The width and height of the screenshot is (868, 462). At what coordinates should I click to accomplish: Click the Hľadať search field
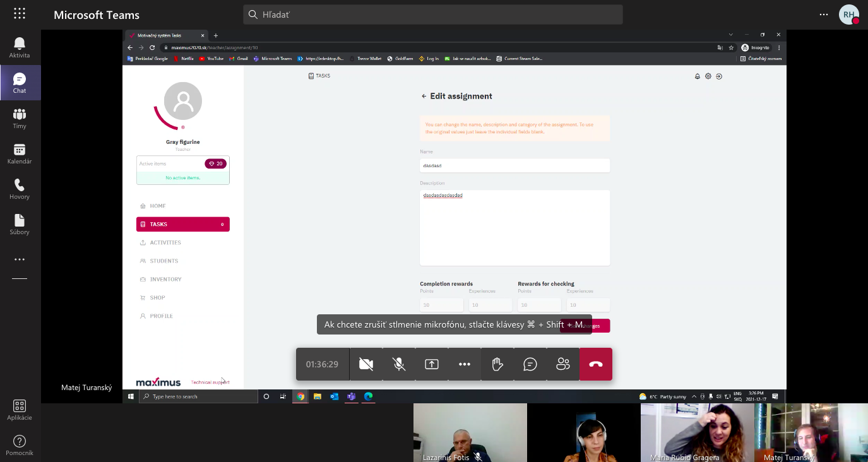tap(433, 15)
